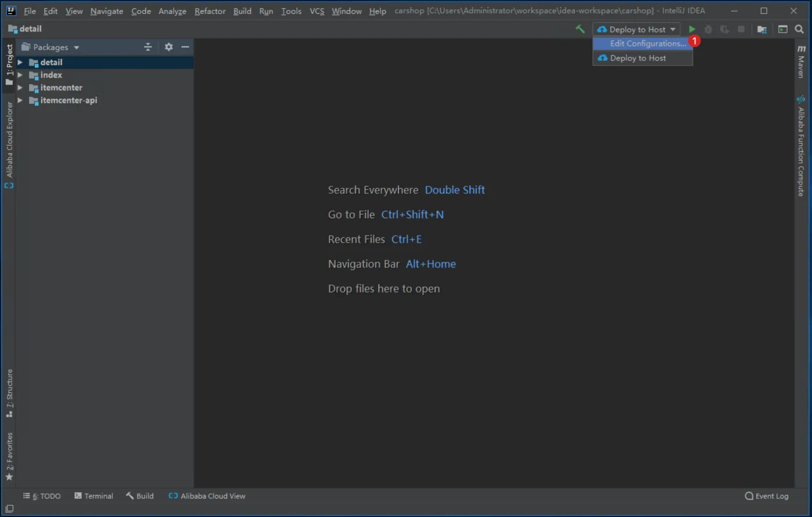Click the itemcenter-api module folder icon
Viewport: 812px width, 517px height.
[x=34, y=100]
